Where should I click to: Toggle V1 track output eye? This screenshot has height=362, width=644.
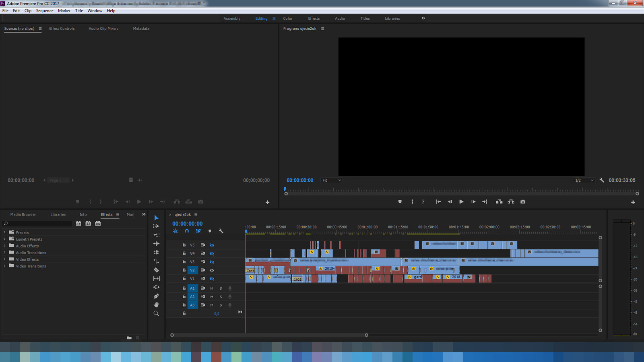click(x=212, y=279)
